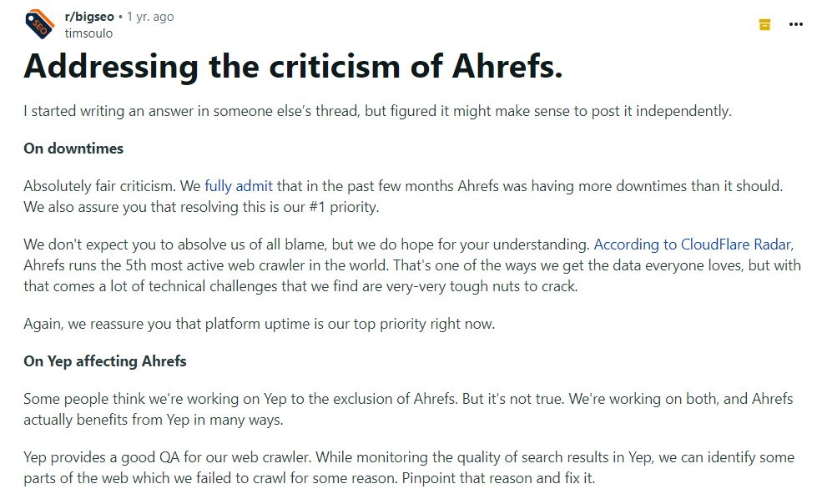Click the dot separator after r/bigseo
Image resolution: width=817 pixels, height=504 pixels.
(119, 16)
